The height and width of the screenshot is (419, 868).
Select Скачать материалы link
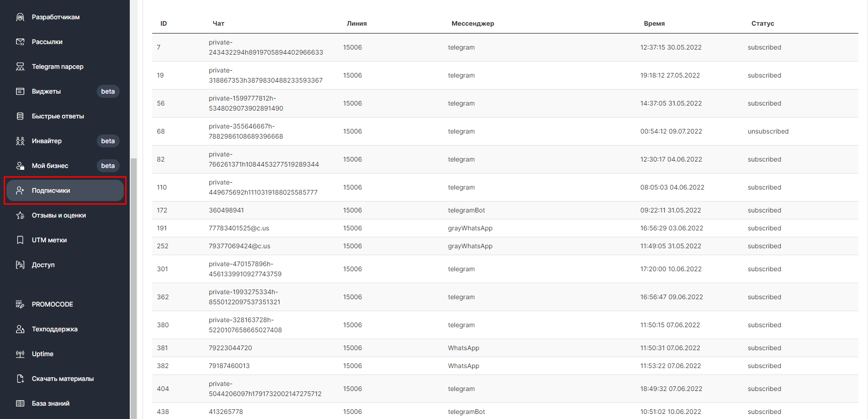click(62, 379)
